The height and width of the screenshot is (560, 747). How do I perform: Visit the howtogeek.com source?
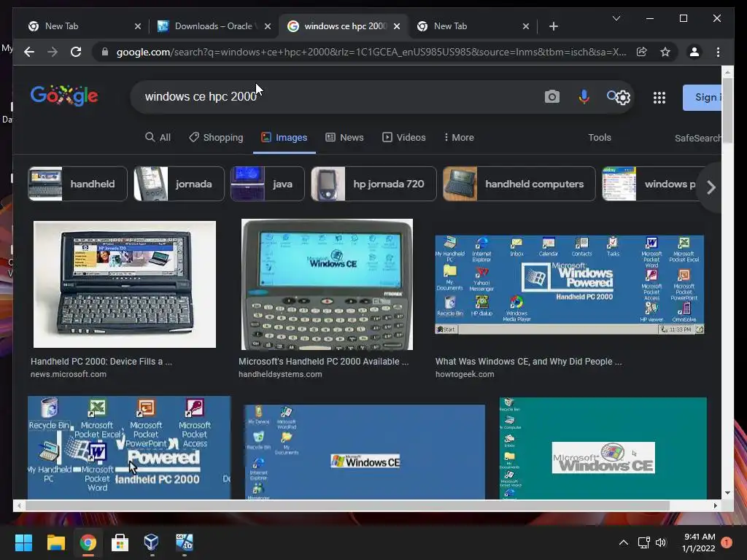point(465,374)
